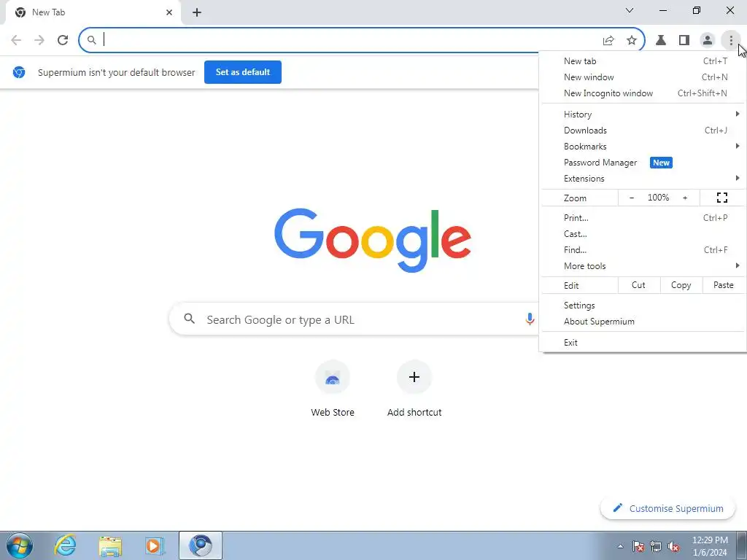Click the muted volume tray icon

click(x=673, y=546)
